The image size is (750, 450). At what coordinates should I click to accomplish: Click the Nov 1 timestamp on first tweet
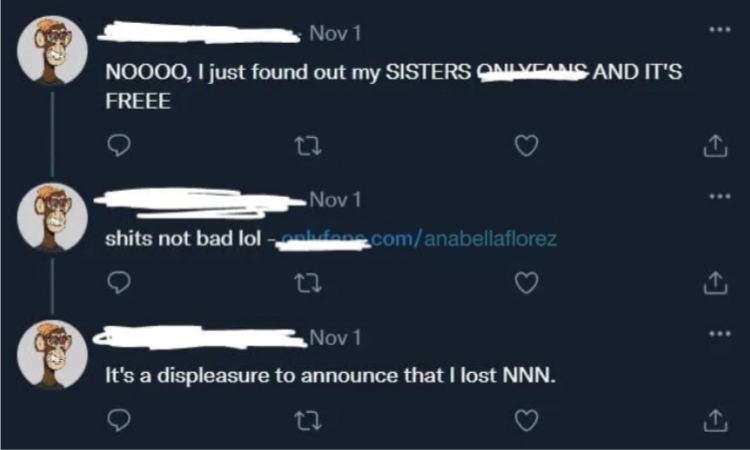coord(335,33)
